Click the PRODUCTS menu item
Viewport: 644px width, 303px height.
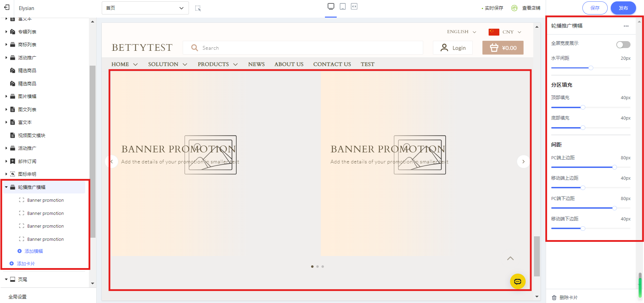click(x=213, y=64)
